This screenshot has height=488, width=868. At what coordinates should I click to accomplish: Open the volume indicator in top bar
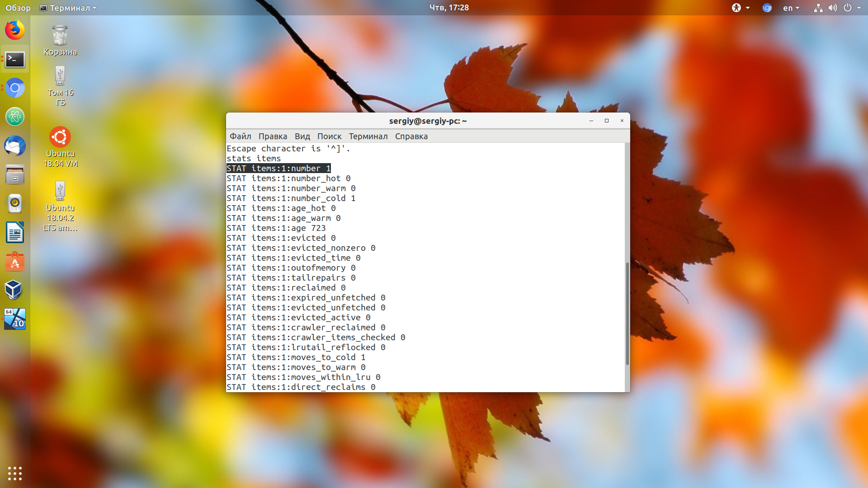(832, 8)
